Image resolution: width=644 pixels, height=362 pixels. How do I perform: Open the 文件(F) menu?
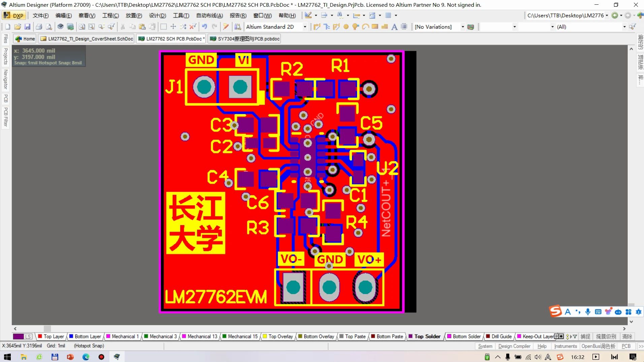(40, 15)
